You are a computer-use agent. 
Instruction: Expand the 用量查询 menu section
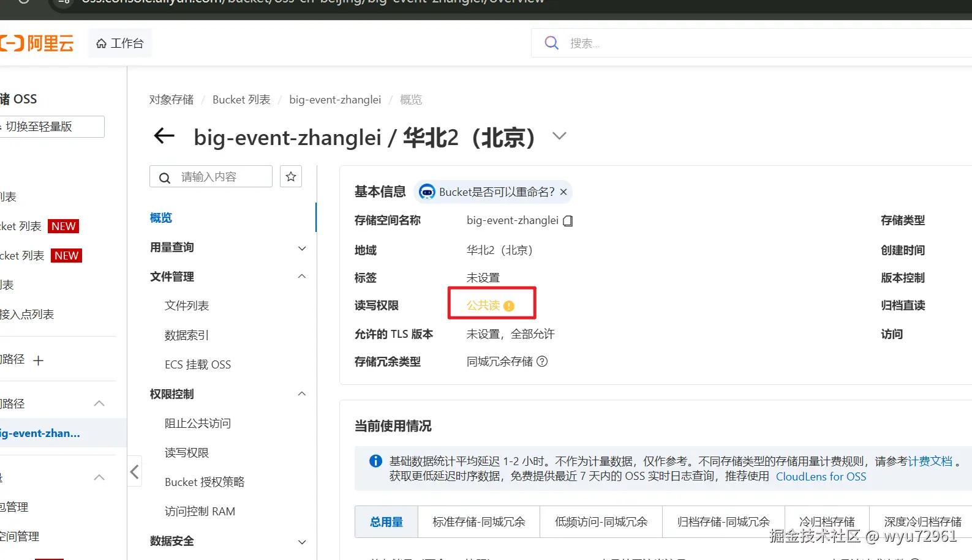click(228, 247)
